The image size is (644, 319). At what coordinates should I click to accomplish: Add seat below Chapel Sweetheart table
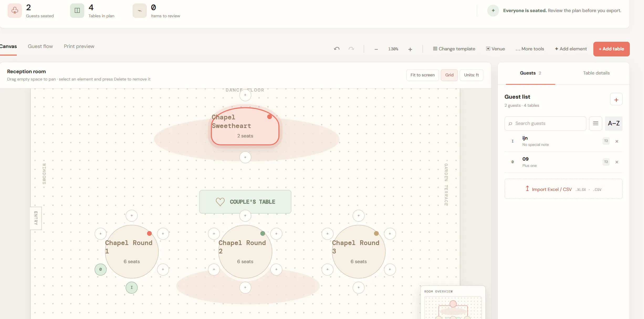pos(245,157)
